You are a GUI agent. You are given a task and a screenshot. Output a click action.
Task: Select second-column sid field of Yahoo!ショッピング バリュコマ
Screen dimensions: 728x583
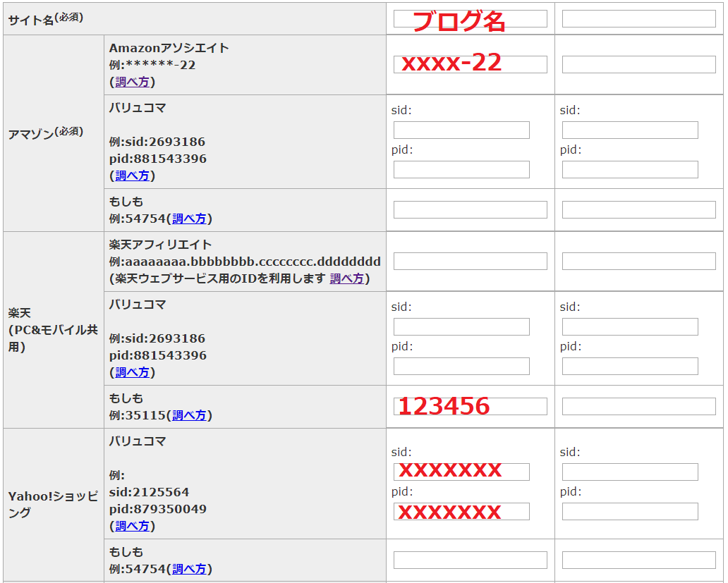click(x=630, y=472)
